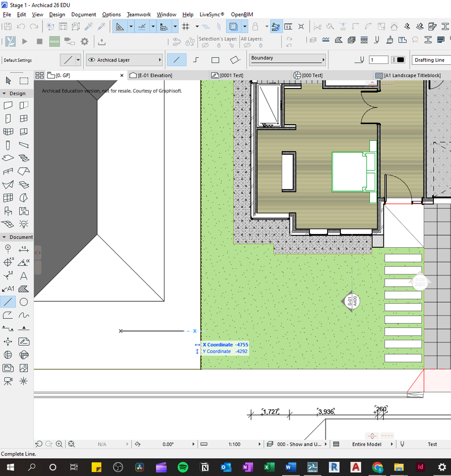Viewport: 451px width, 476px height.
Task: Toggle Archicad Layer visibility eye icon
Action: pyautogui.click(x=92, y=60)
